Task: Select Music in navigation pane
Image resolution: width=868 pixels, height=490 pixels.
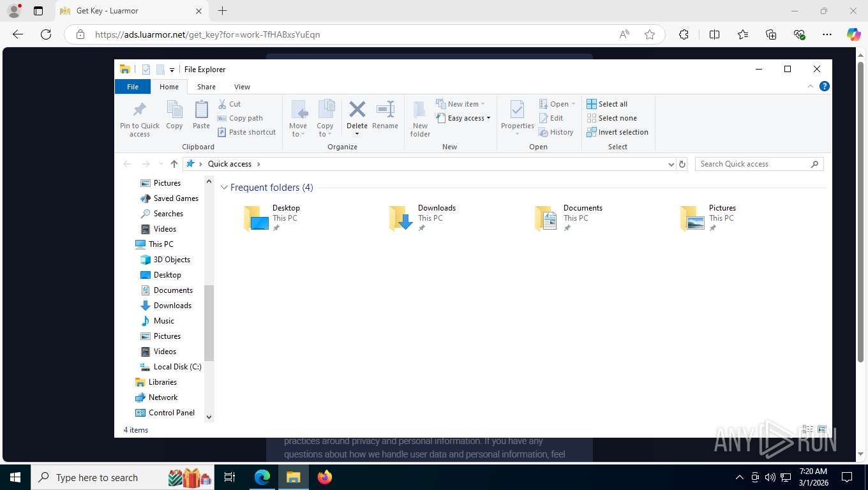Action: click(157, 321)
